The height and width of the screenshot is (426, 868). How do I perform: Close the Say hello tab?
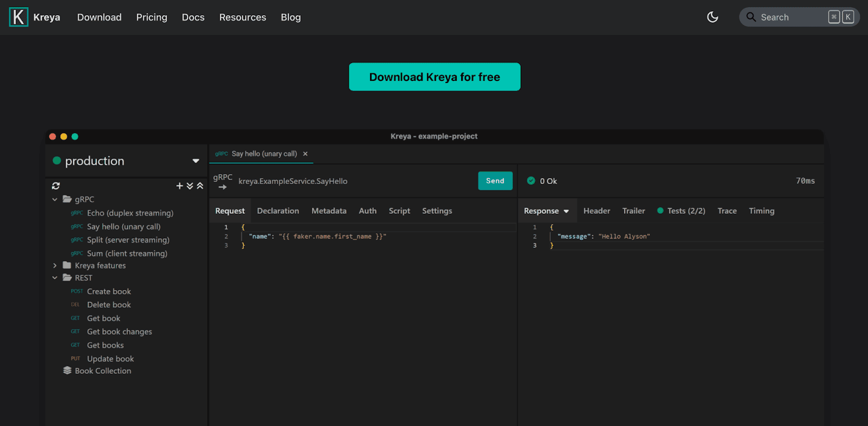[x=305, y=154]
